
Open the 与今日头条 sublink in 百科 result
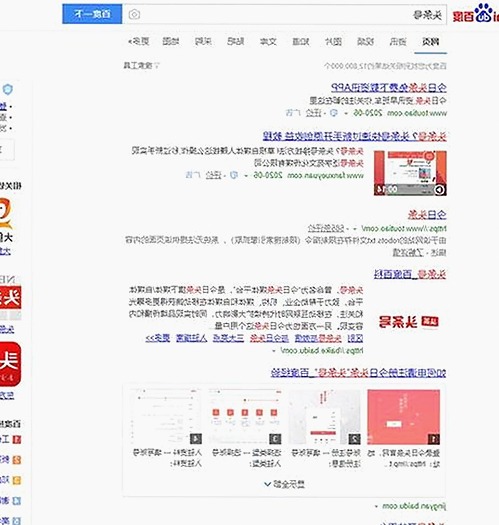pos(269,339)
